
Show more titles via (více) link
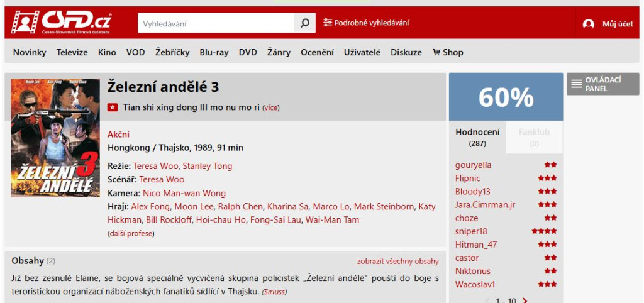click(271, 107)
